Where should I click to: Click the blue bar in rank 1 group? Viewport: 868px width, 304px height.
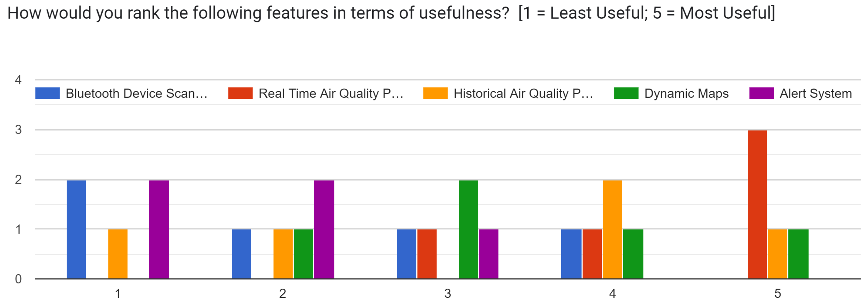76,229
